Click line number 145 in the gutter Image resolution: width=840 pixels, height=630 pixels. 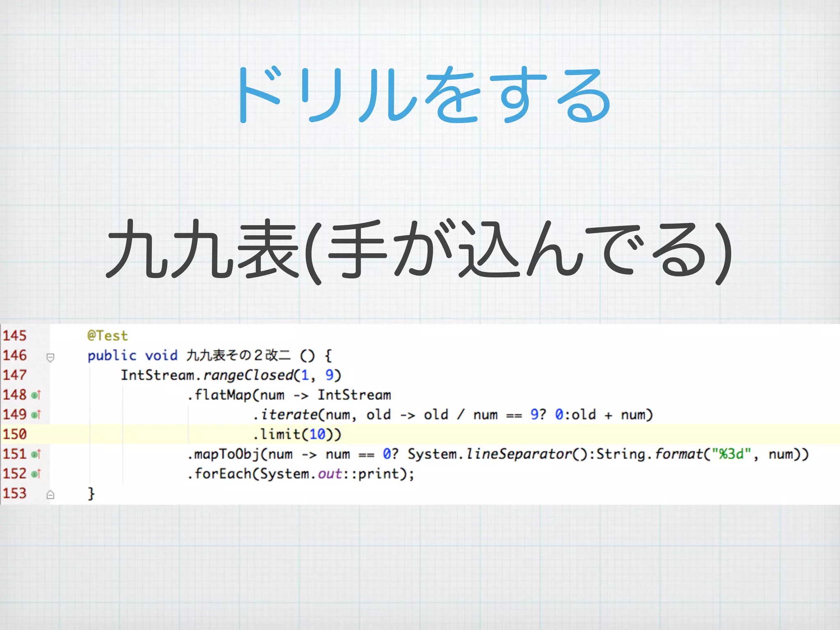(15, 336)
